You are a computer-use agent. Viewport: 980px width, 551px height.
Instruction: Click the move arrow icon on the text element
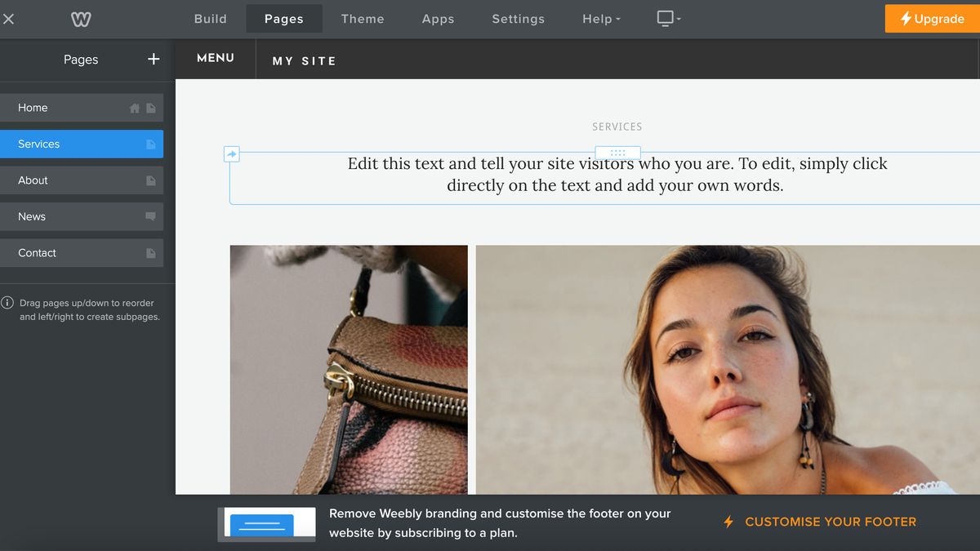click(231, 153)
